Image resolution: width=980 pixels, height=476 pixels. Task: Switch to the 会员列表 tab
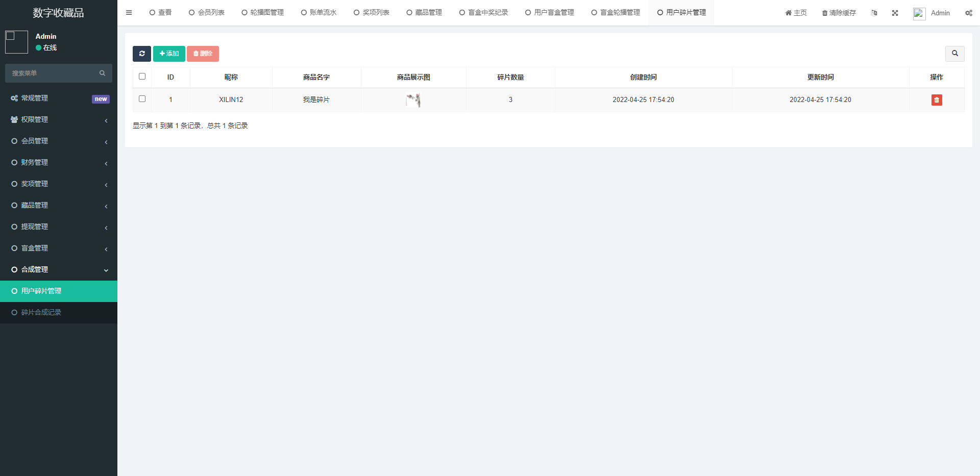tap(207, 13)
